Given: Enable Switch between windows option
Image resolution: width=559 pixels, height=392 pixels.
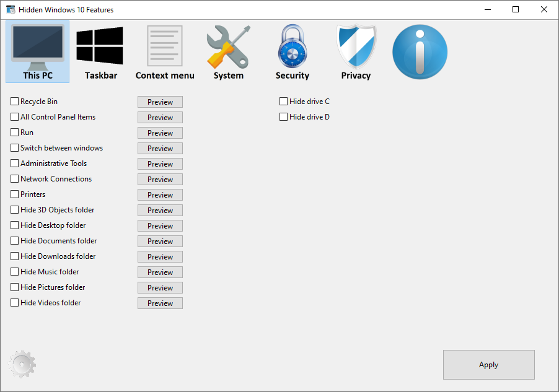Looking at the screenshot, I should pos(15,148).
